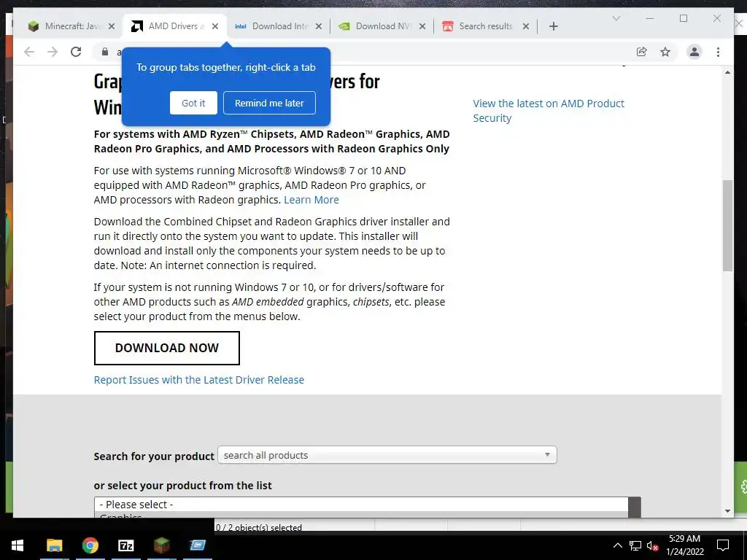747x560 pixels.
Task: Open the Chrome three-dot menu
Action: [718, 52]
